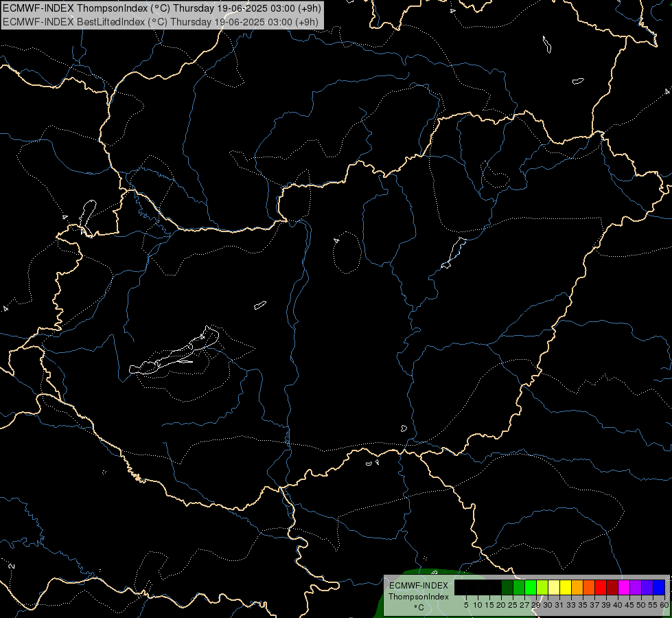The width and height of the screenshot is (672, 618).
Task: Click the legend tick value 60
Action: [x=664, y=605]
